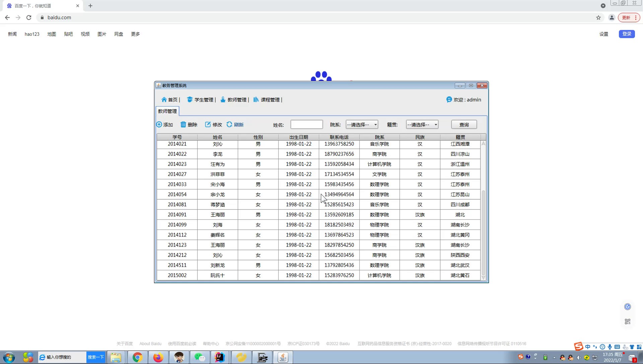
Task: Open the 贴吧 link on Baidu
Action: click(68, 34)
